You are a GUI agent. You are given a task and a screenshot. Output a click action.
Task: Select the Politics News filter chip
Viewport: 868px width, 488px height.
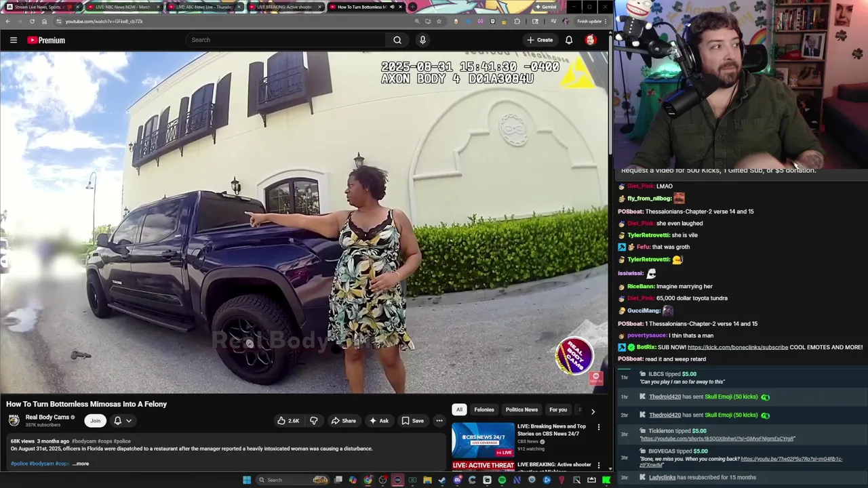coord(521,409)
